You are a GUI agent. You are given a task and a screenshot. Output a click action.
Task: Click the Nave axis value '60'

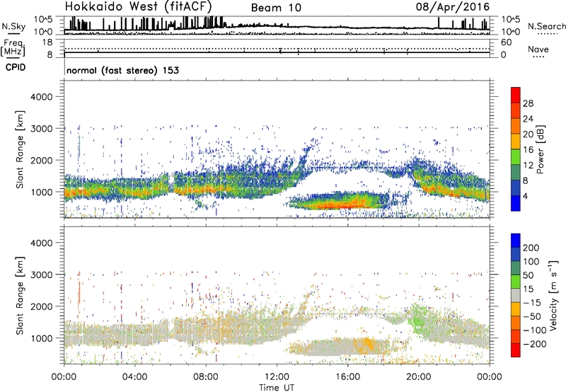(x=506, y=42)
